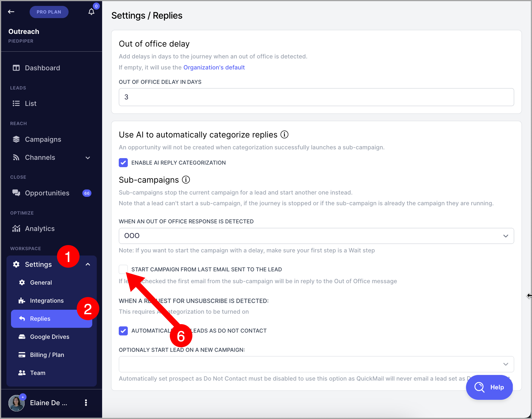Open the user options three-dot menu
532x419 pixels.
tap(86, 403)
